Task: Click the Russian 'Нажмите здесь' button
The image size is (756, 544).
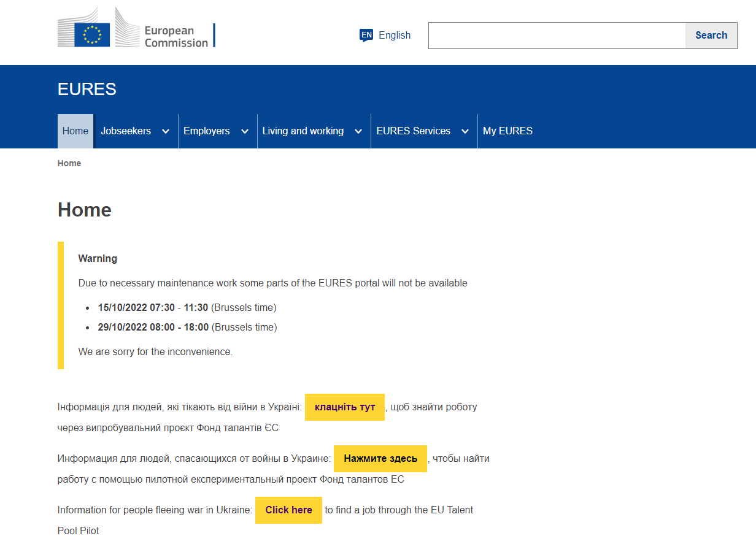Action: (x=380, y=459)
